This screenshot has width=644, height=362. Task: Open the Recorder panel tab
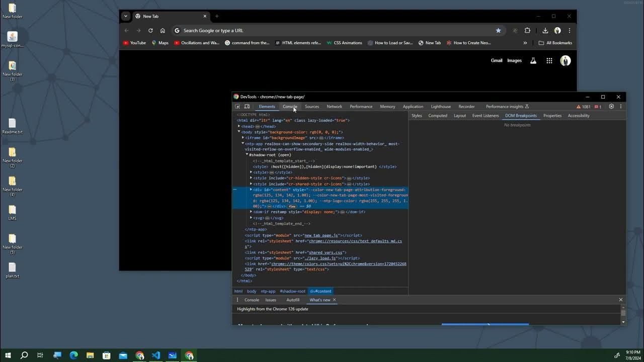point(466,107)
